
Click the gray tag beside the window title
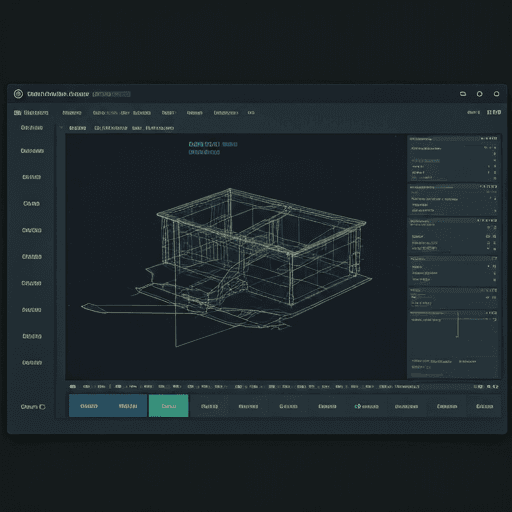click(x=111, y=94)
